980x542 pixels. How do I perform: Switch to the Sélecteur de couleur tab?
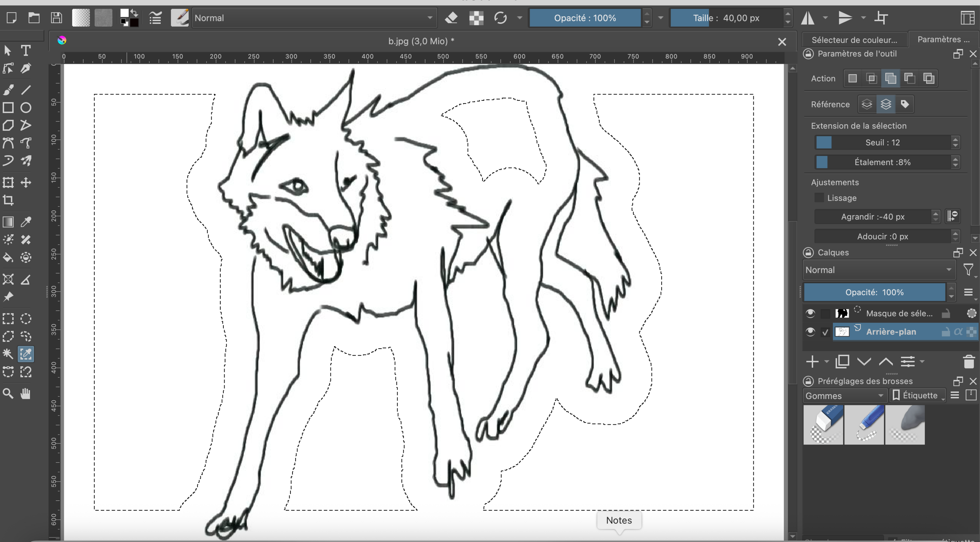pos(854,40)
